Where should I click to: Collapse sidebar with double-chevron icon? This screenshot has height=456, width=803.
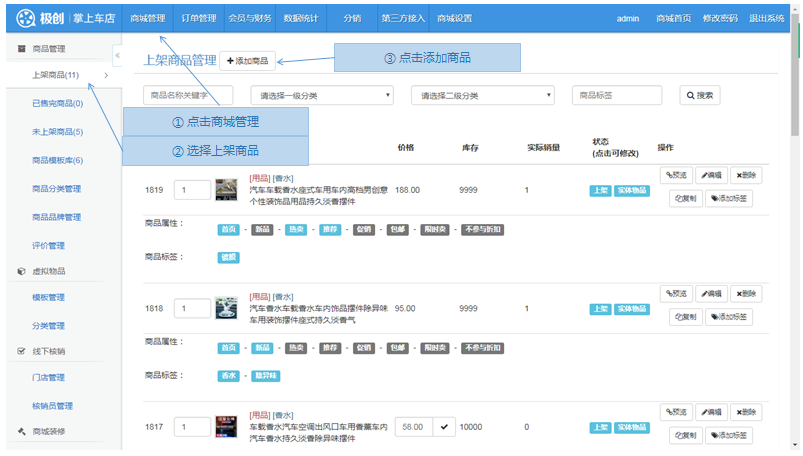(x=117, y=57)
